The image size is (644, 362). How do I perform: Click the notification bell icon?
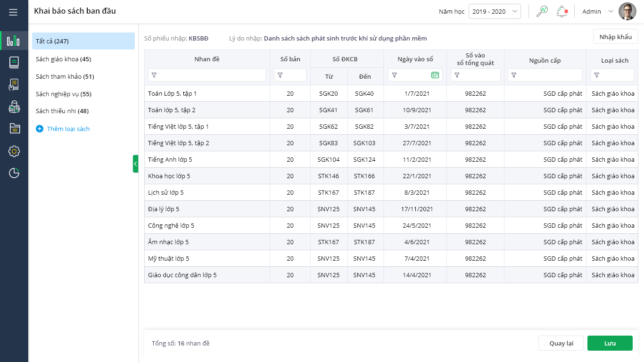[561, 12]
